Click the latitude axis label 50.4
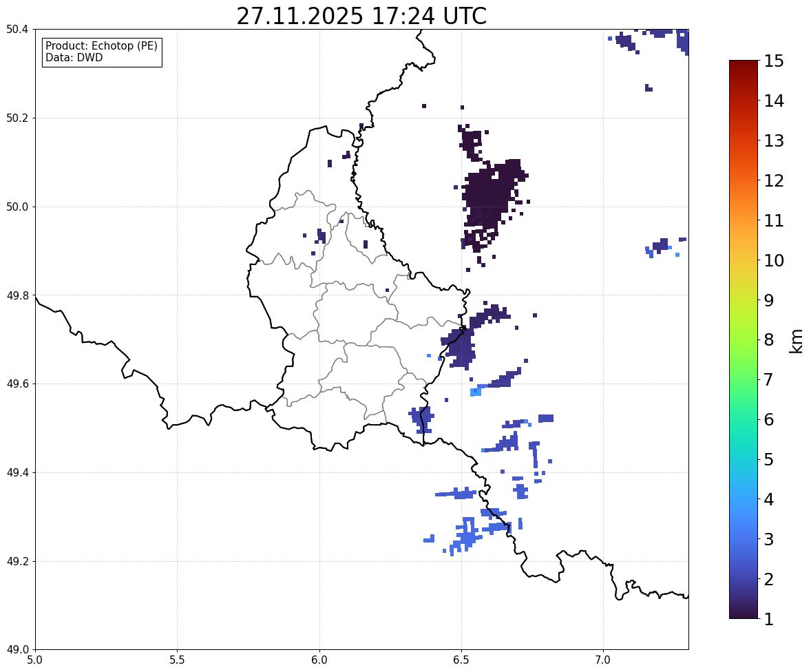The width and height of the screenshot is (811, 672). pos(17,30)
